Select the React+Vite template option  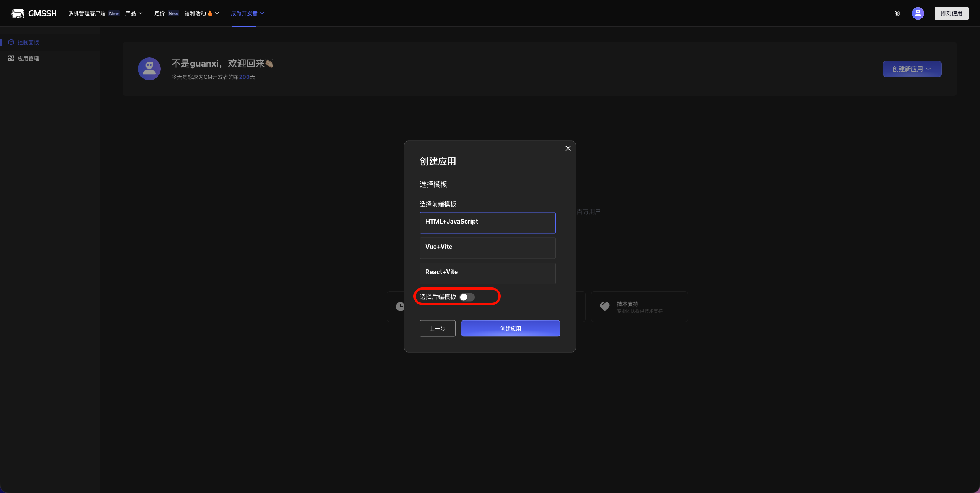coord(487,273)
